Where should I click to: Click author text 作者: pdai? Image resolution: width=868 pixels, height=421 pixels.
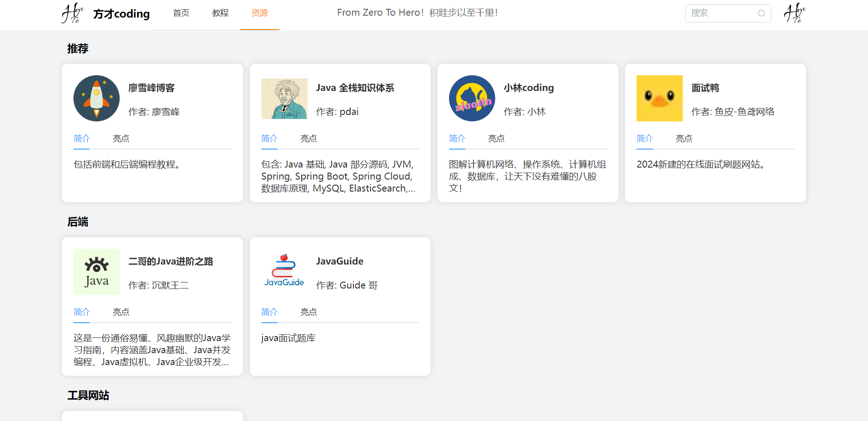coord(338,112)
